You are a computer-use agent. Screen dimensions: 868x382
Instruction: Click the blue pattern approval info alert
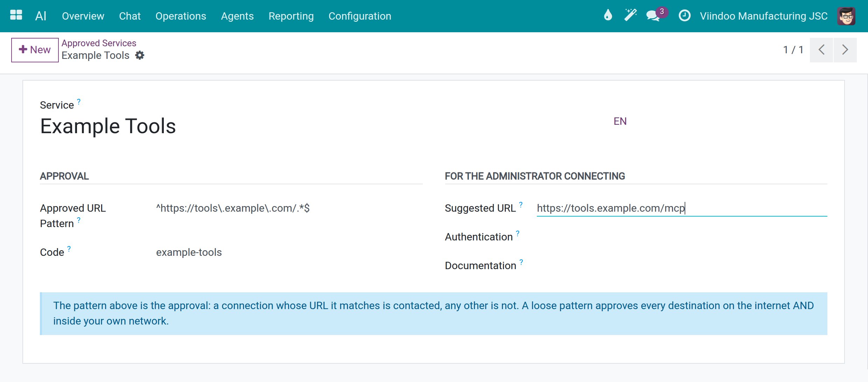(x=433, y=313)
